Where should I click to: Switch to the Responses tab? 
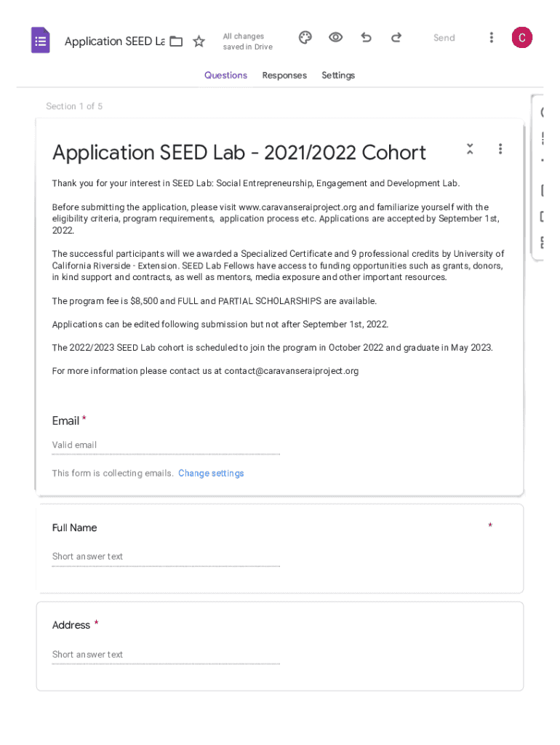click(x=284, y=75)
